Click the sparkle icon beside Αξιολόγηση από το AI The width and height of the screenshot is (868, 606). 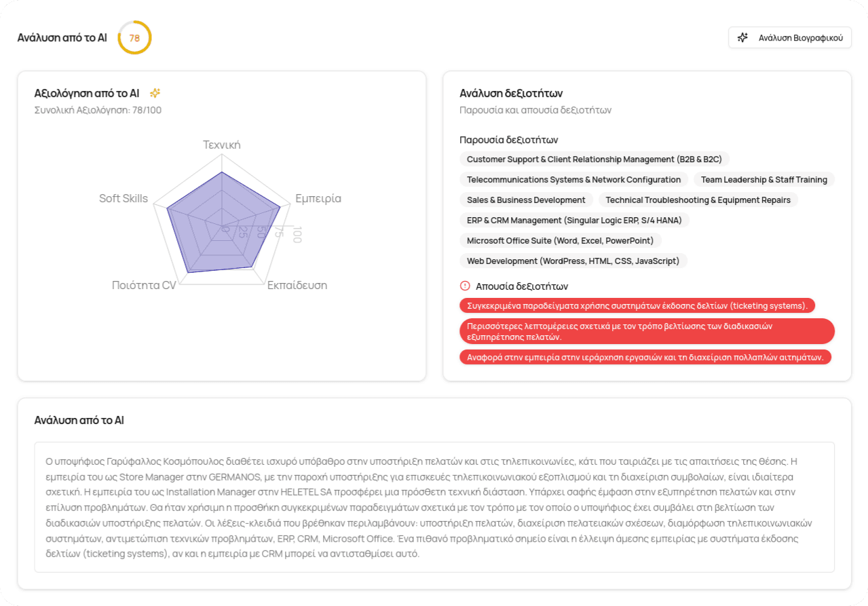pyautogui.click(x=155, y=93)
